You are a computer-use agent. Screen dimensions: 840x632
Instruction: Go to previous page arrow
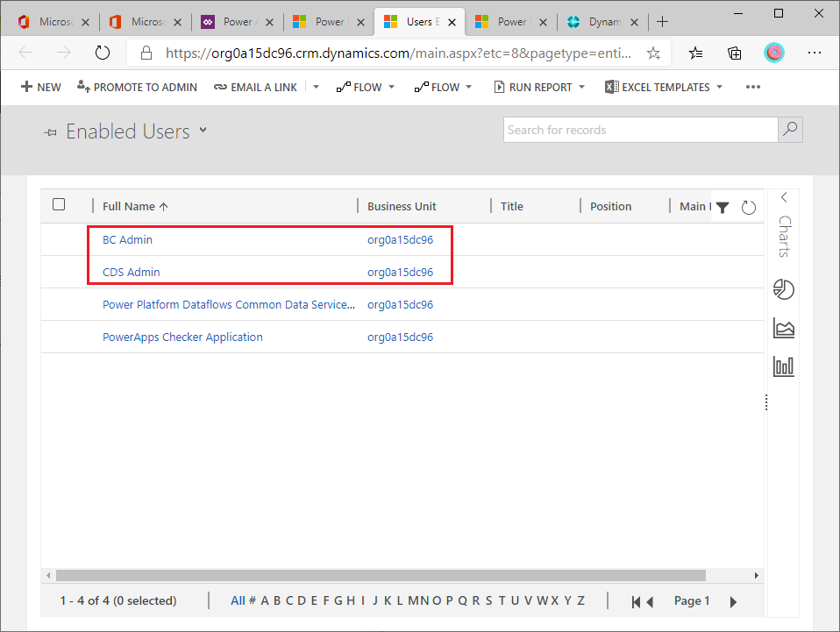click(x=650, y=601)
